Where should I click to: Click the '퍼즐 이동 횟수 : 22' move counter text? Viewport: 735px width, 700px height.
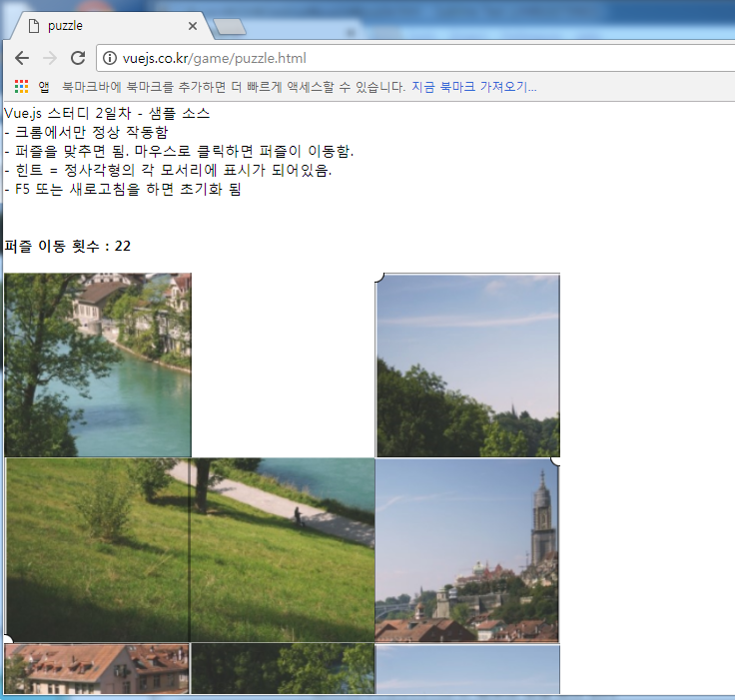pos(68,246)
